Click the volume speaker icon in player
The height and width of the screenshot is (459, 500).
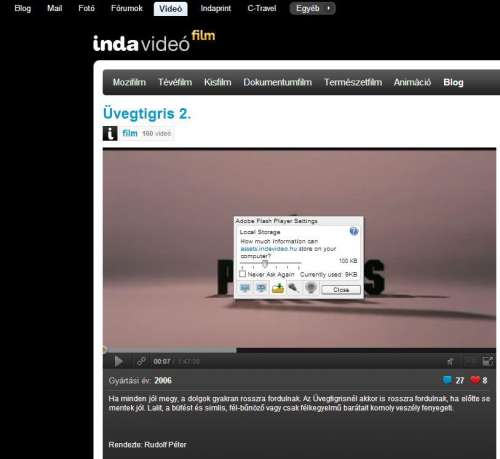click(x=451, y=362)
